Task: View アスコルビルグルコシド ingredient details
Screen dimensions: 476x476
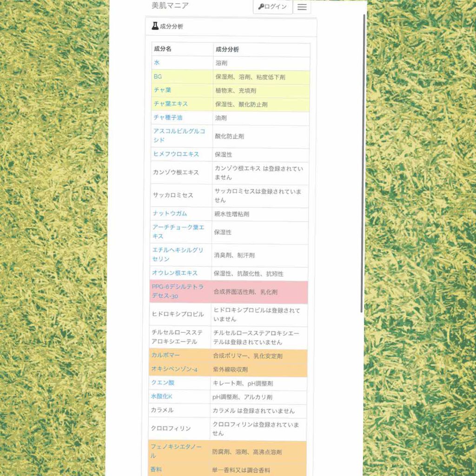Action: point(178,136)
